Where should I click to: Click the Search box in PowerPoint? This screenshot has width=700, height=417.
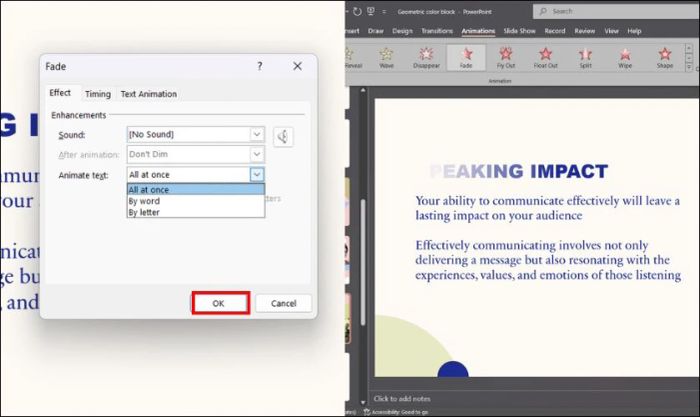pos(616,11)
